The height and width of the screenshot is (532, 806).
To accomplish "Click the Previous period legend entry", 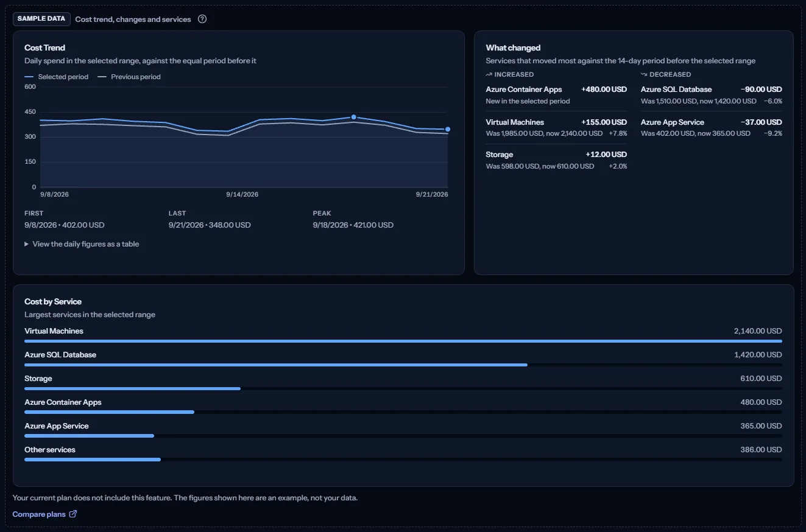I will (129, 77).
